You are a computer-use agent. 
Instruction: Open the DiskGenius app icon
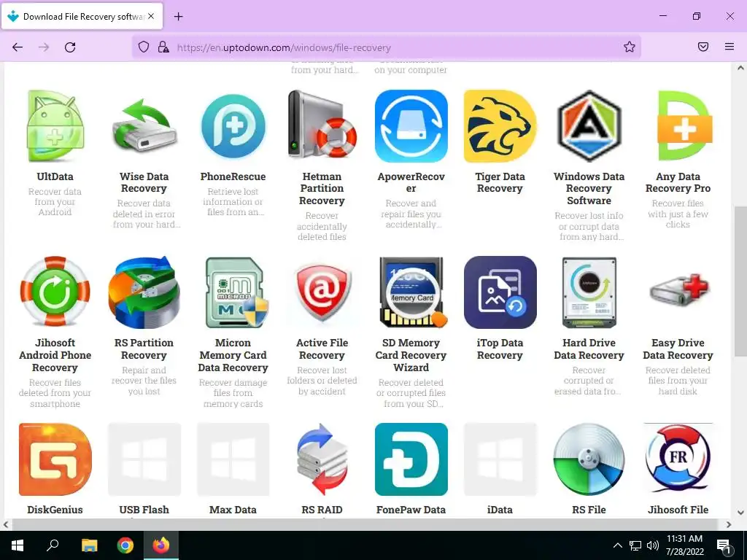pos(55,459)
